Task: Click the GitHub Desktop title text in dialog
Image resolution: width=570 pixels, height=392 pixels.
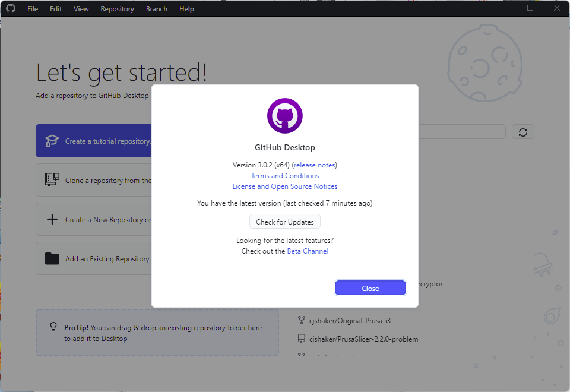Action: click(x=284, y=147)
